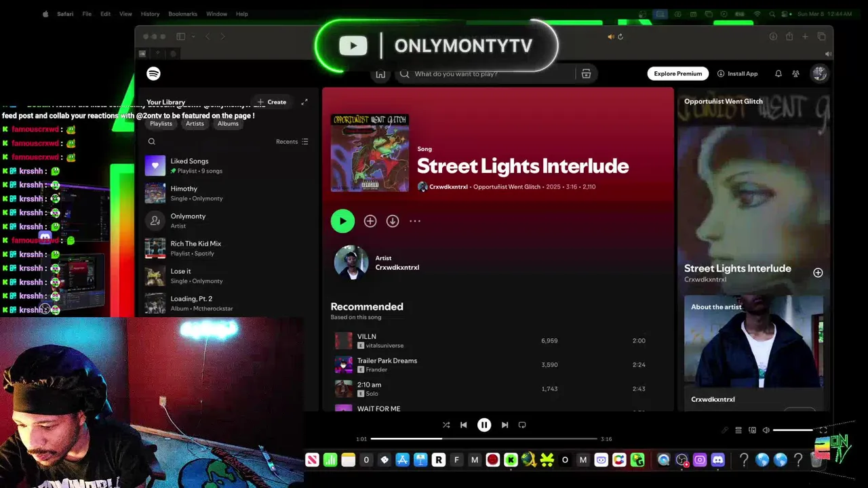The image size is (868, 488).
Task: Click the Create button in Your Library
Action: click(x=271, y=102)
